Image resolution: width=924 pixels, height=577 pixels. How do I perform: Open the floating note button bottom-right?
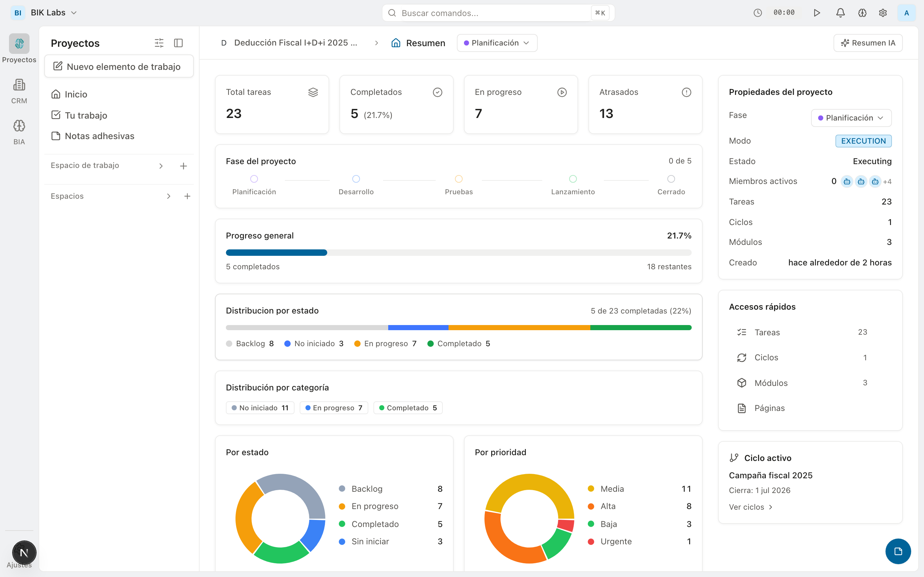[898, 551]
